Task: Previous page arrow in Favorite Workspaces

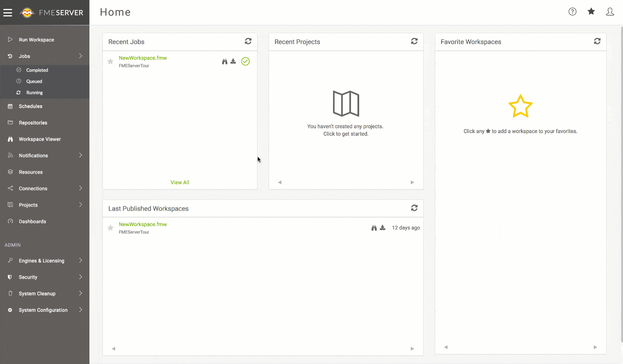Action: point(446,347)
